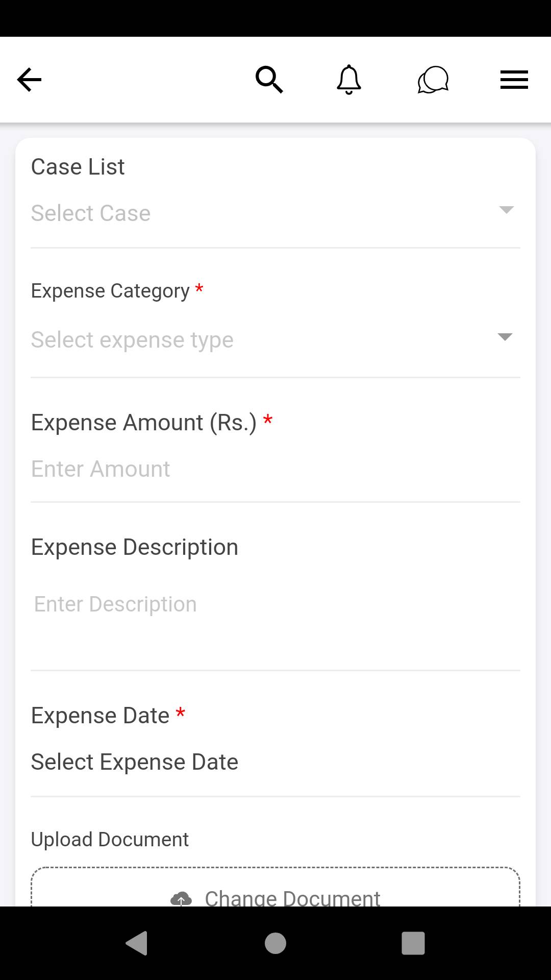This screenshot has height=980, width=551.
Task: Open search with the magnifier icon
Action: 269,80
